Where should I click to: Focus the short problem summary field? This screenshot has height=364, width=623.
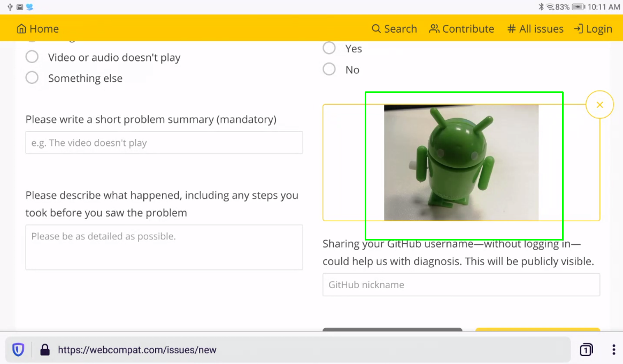pyautogui.click(x=164, y=143)
